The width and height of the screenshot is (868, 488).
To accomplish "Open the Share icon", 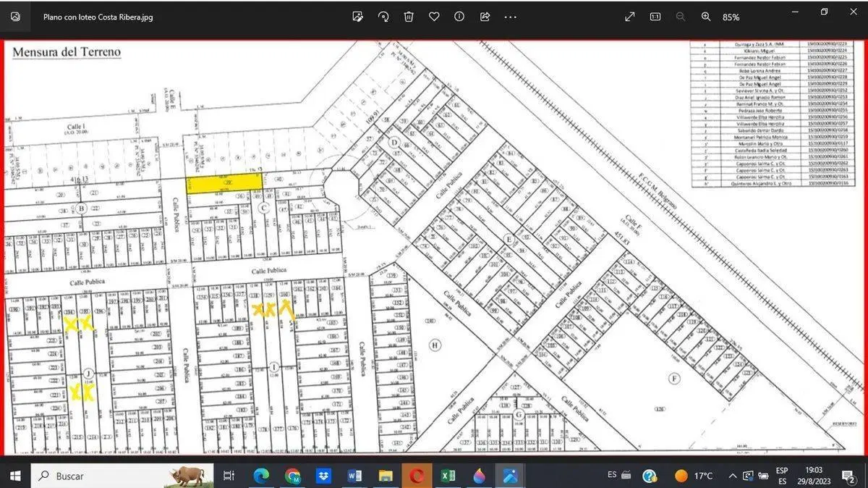I will click(485, 17).
